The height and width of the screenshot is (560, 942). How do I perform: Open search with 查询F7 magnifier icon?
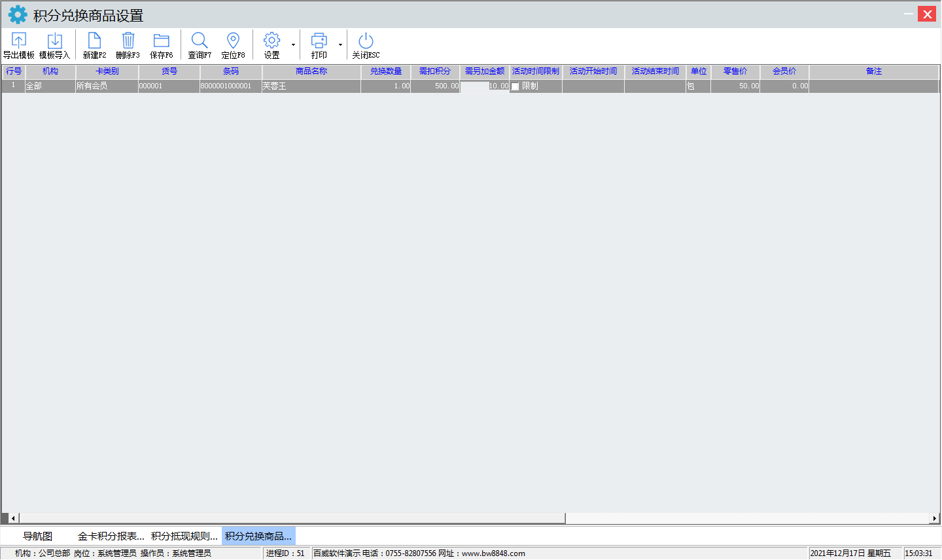pos(200,41)
